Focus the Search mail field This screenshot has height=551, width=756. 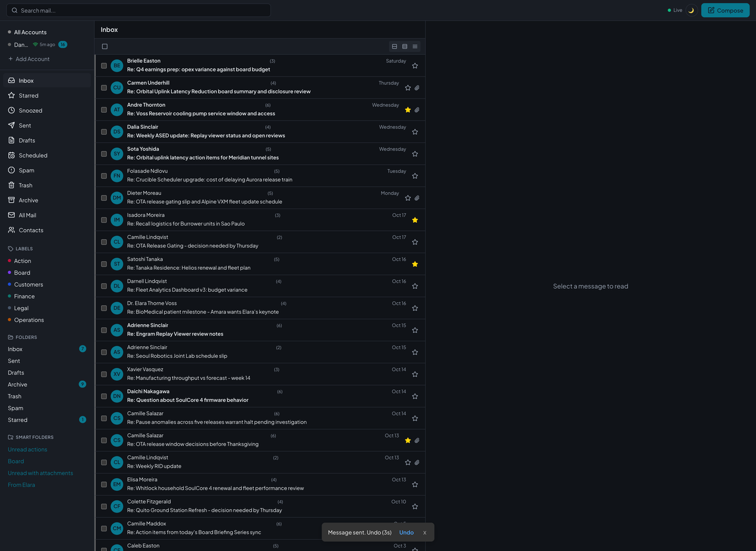pos(139,10)
